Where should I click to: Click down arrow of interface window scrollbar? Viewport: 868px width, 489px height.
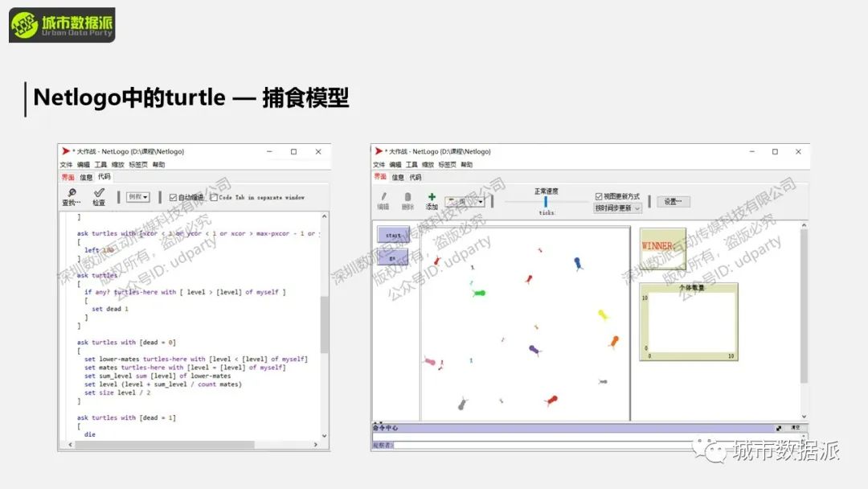(x=804, y=417)
